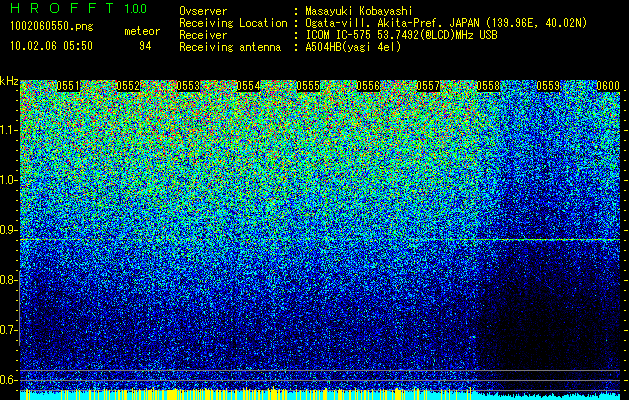Click the 0600 time marker

point(608,86)
